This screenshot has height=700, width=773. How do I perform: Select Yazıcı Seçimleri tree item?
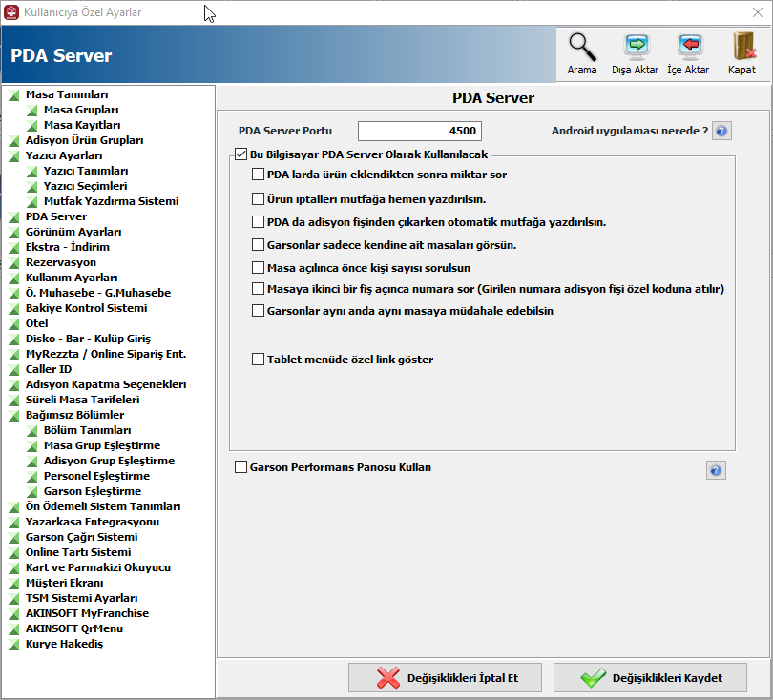pyautogui.click(x=85, y=186)
